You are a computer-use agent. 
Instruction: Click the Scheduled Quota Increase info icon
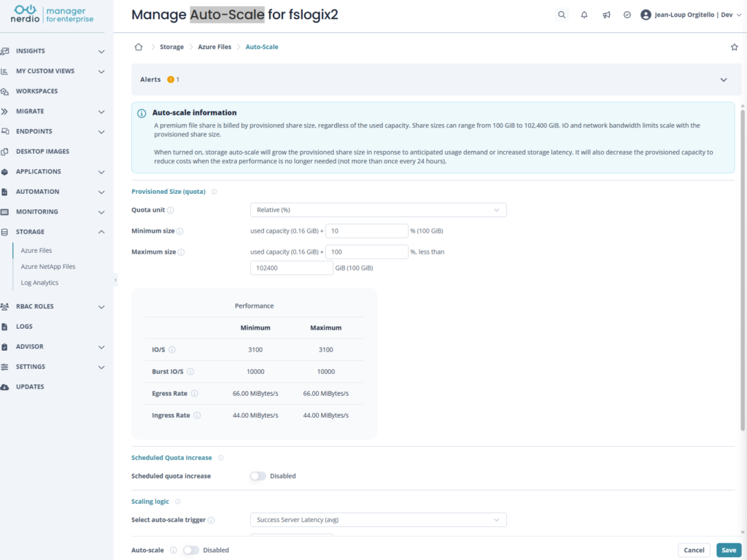pos(220,458)
